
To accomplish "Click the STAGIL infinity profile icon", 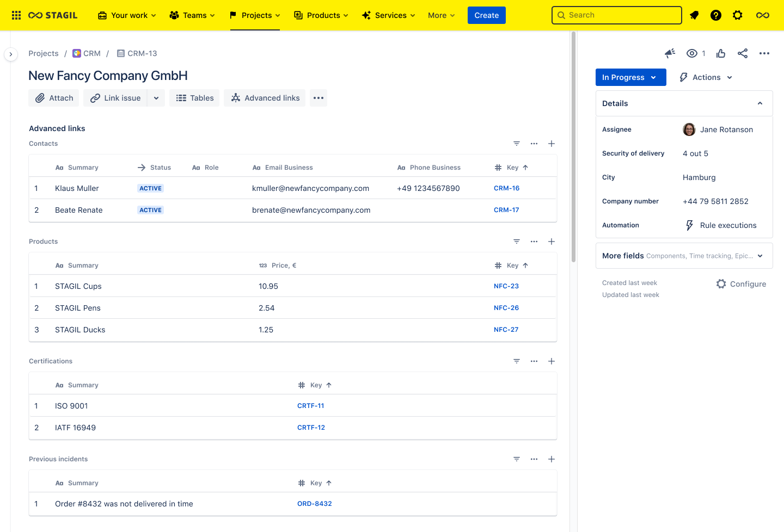I will point(763,15).
